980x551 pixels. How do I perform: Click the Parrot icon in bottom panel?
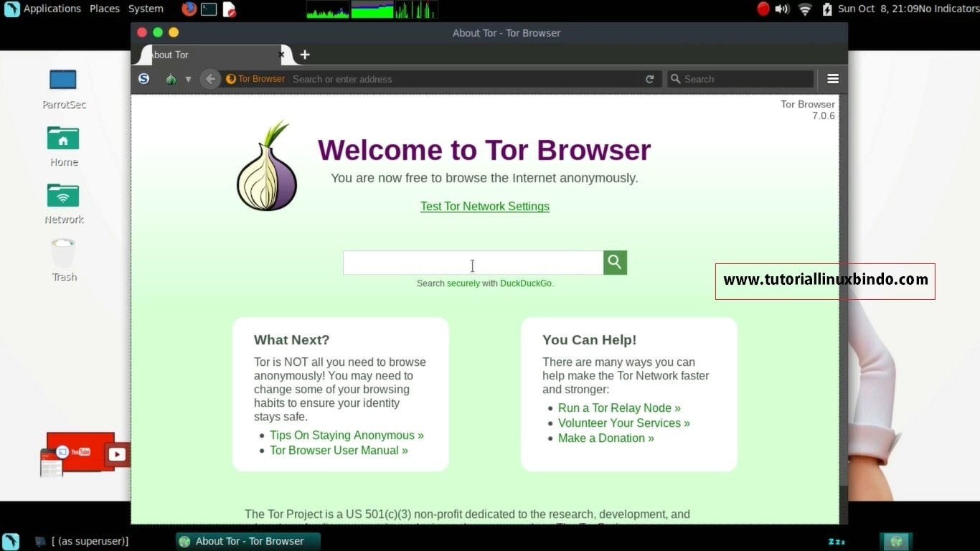point(11,541)
